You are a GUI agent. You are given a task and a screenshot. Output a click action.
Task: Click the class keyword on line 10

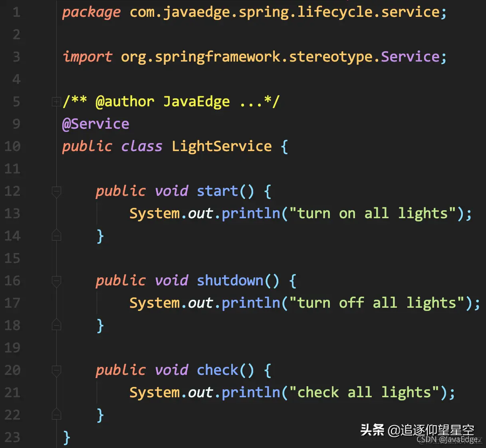pyautogui.click(x=142, y=146)
